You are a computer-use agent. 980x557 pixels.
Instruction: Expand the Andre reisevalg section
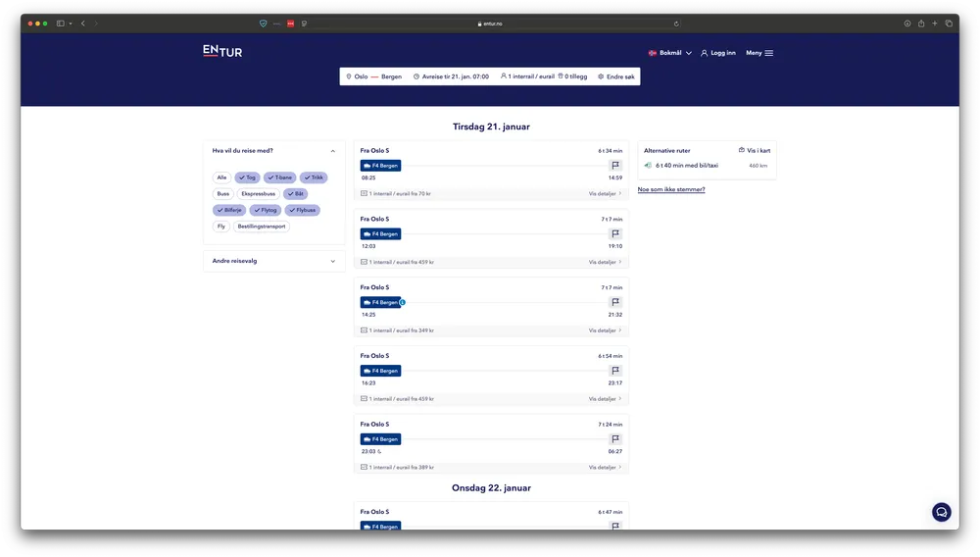[332, 262]
